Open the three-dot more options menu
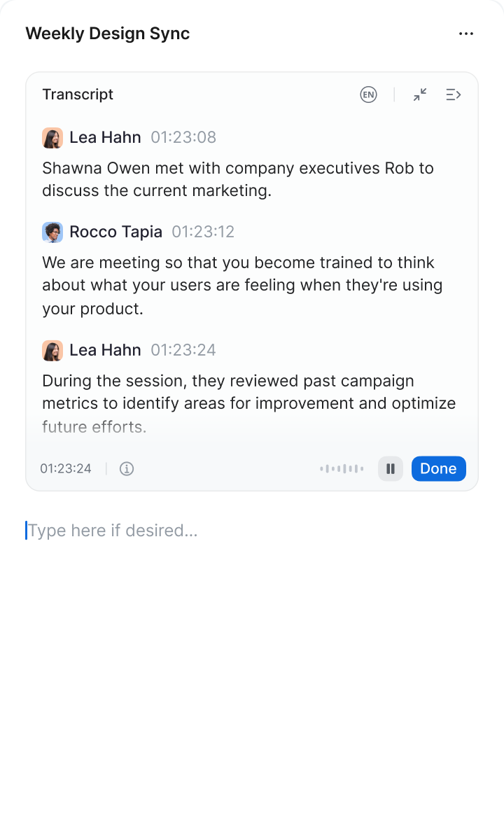Screen dimensions: 504x817 [x=466, y=34]
